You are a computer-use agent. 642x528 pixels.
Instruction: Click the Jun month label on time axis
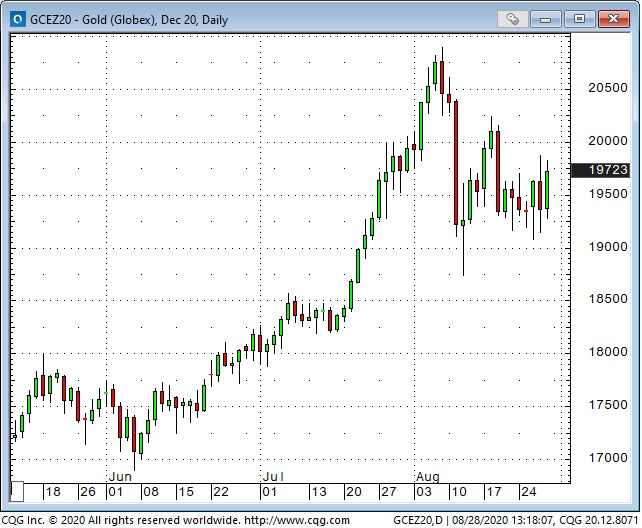tap(120, 477)
